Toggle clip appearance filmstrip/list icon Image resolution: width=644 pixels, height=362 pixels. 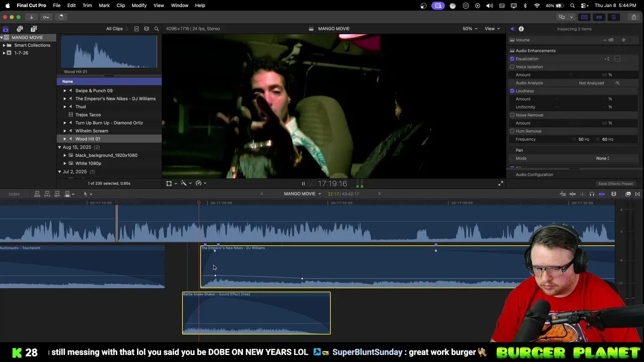pos(136,29)
